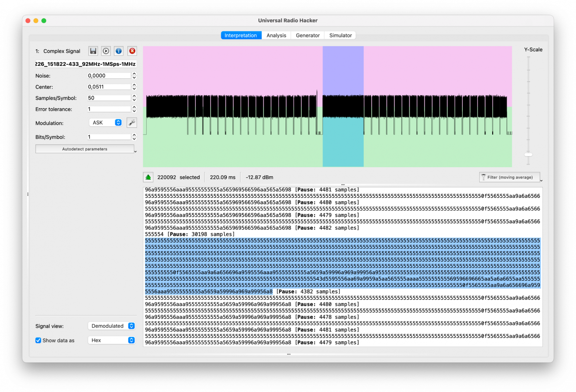Viewport: 576px width, 392px height.
Task: Save the signal using the floppy disk icon
Action: [93, 51]
